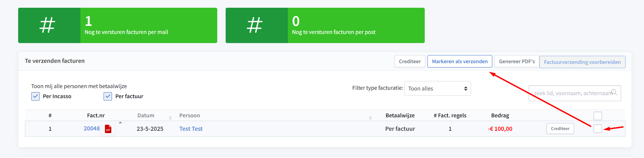The image size is (644, 158).
Task: Click the Persoon column header
Action: (190, 116)
